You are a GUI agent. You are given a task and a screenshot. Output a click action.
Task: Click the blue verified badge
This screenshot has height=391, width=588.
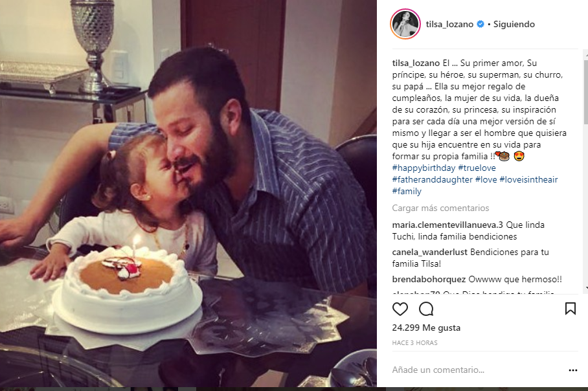tap(481, 24)
